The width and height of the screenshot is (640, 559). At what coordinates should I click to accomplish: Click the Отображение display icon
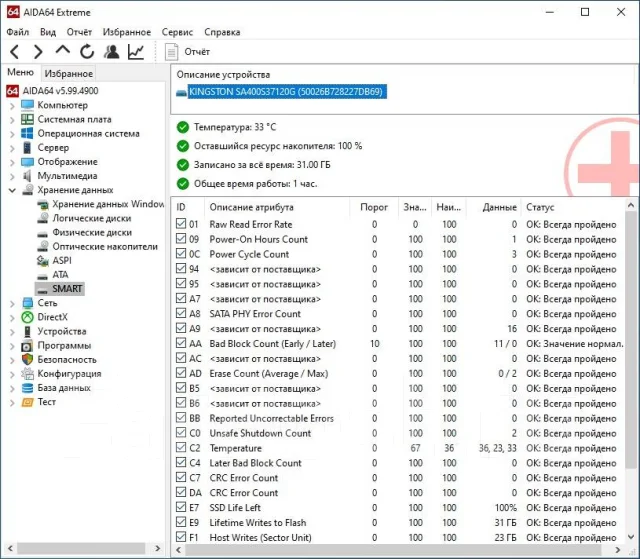(27, 162)
